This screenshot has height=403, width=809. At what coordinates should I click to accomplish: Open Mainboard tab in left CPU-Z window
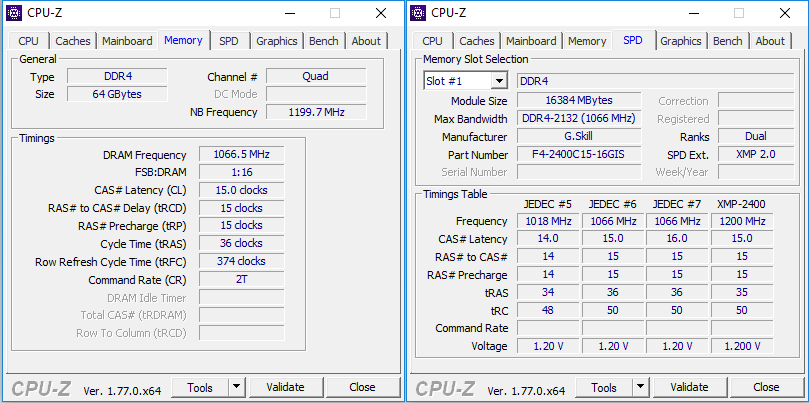[127, 41]
